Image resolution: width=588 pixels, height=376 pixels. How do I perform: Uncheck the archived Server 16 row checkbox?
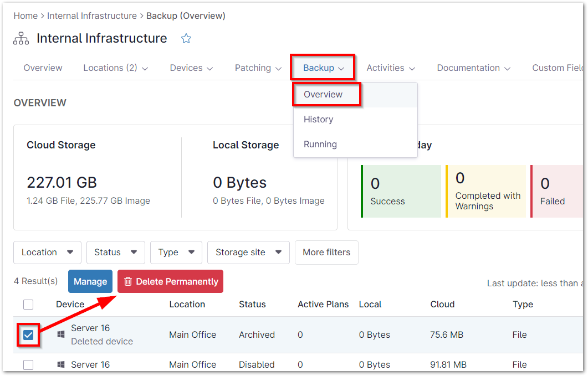coord(28,335)
